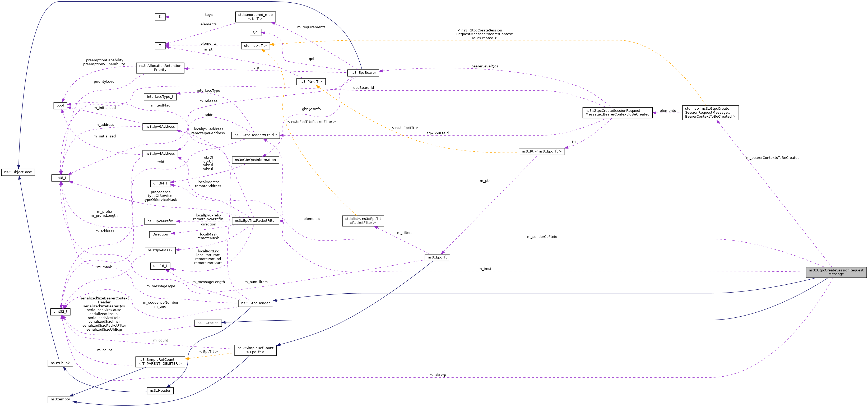Click the m_senderCpFteid edge label
The image size is (868, 407).
[542, 237]
